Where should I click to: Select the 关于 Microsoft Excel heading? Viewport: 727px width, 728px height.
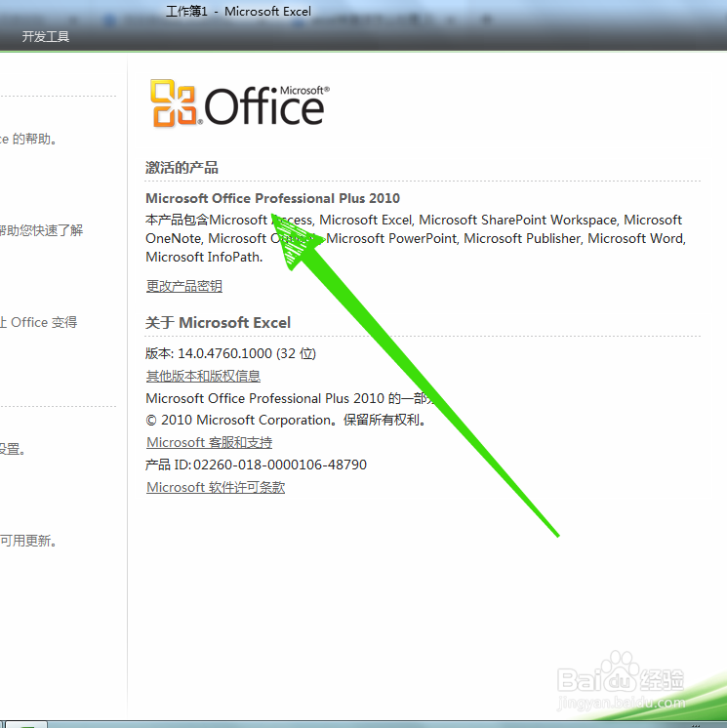pos(219,322)
